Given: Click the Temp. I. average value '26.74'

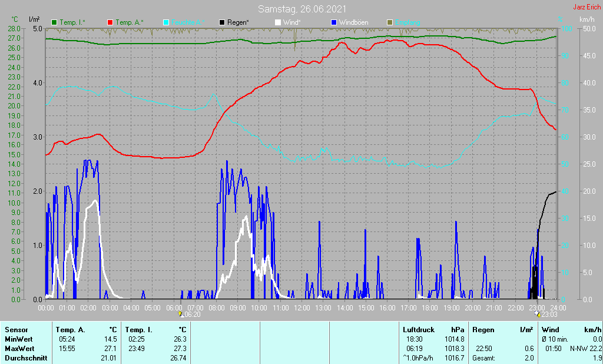Looking at the screenshot, I should pos(178,358).
